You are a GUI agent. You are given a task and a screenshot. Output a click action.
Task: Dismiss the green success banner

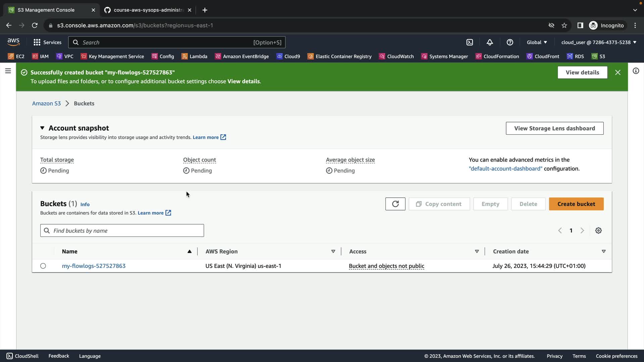(x=618, y=72)
